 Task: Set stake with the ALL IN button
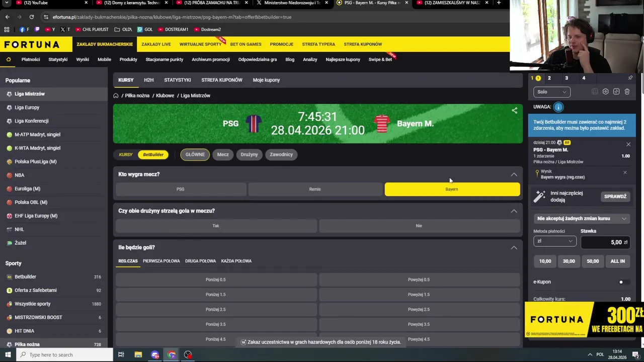pos(617,261)
